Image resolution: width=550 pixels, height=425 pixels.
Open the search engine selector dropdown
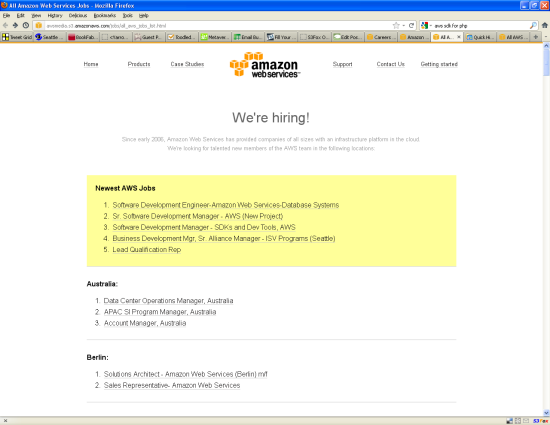(x=427, y=25)
